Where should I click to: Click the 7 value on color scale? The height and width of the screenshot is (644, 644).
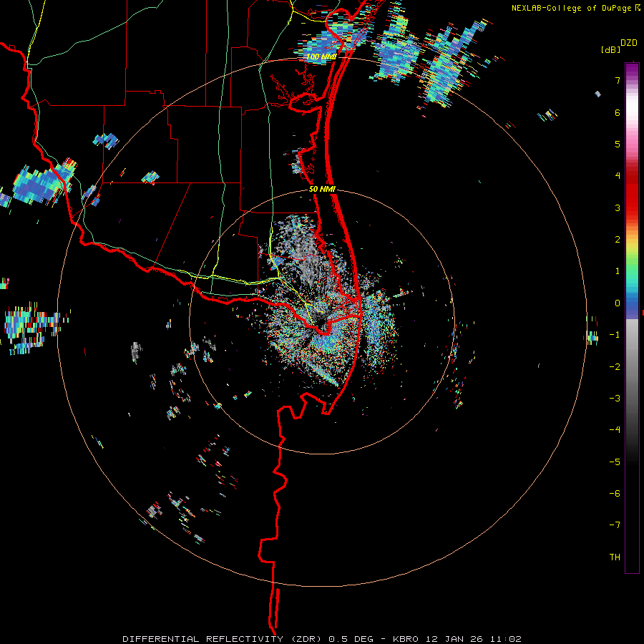tap(618, 80)
